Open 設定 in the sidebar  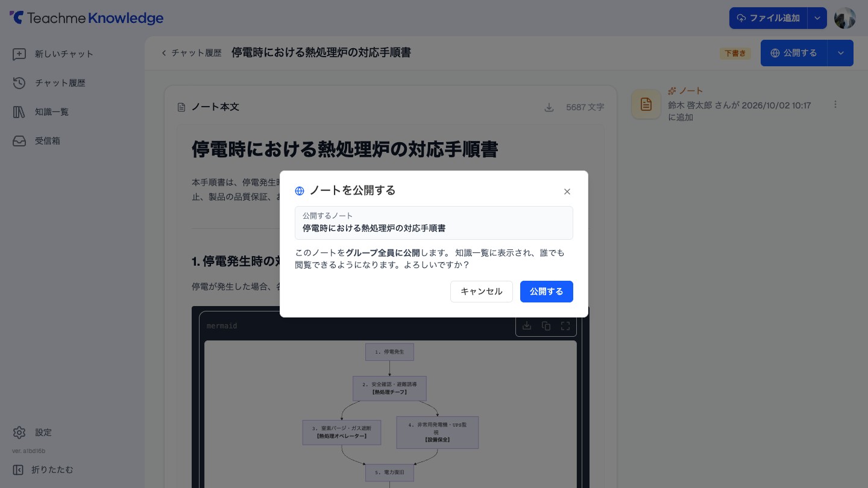[72, 433]
